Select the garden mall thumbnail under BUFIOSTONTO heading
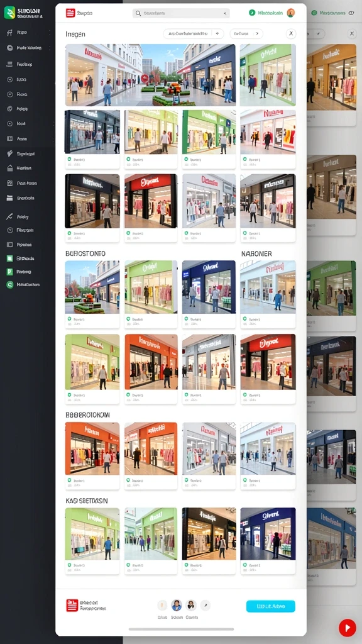This screenshot has width=362, height=644. pos(92,287)
